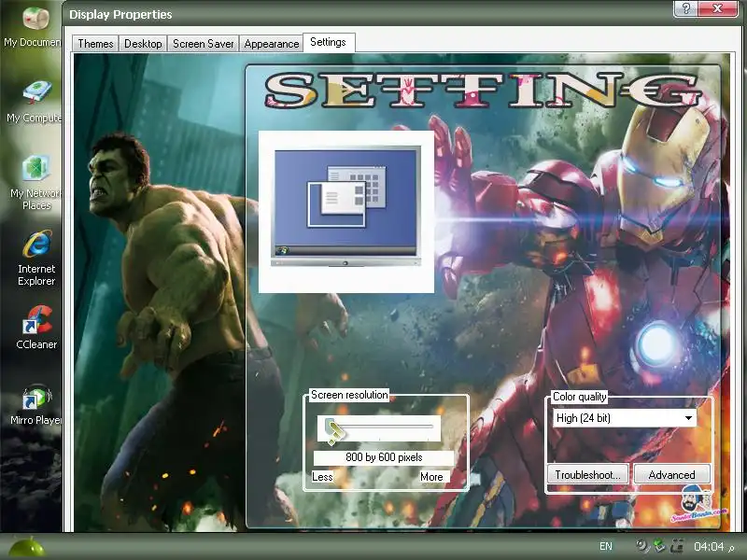The image size is (747, 560).
Task: Click the question-mark help button in title bar
Action: 685,8
